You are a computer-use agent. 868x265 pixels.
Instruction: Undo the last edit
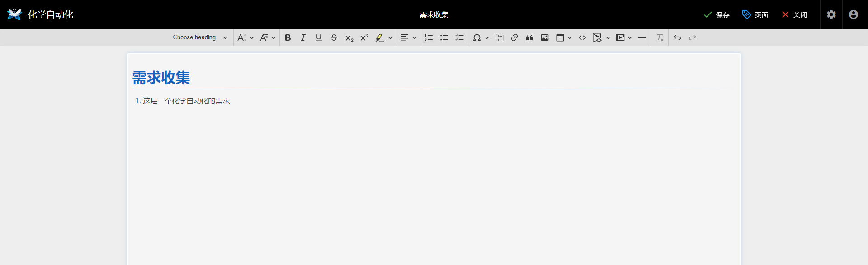(677, 37)
